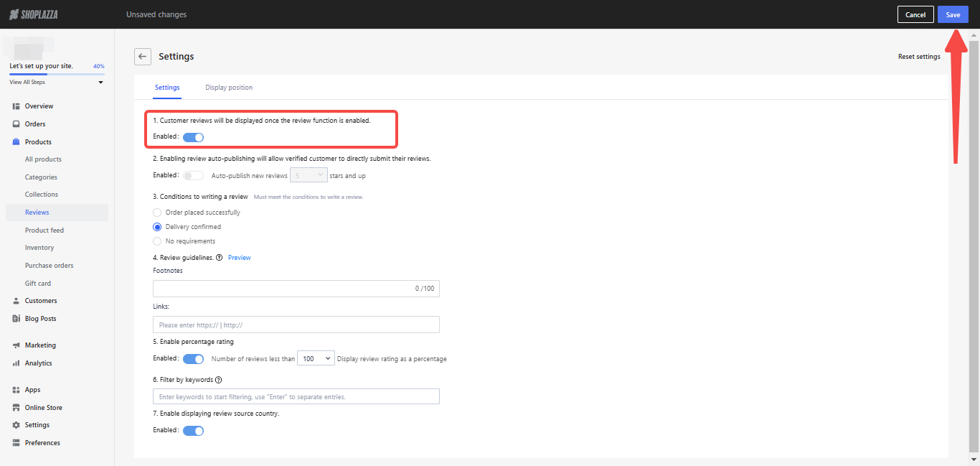Viewport: 980px width, 466px height.
Task: Click the Apps grid icon
Action: tap(16, 390)
